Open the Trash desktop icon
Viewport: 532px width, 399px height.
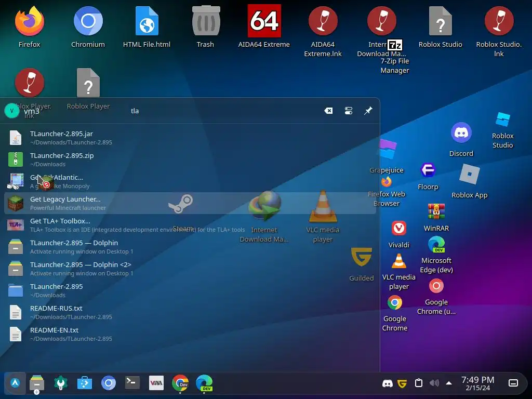(x=206, y=27)
